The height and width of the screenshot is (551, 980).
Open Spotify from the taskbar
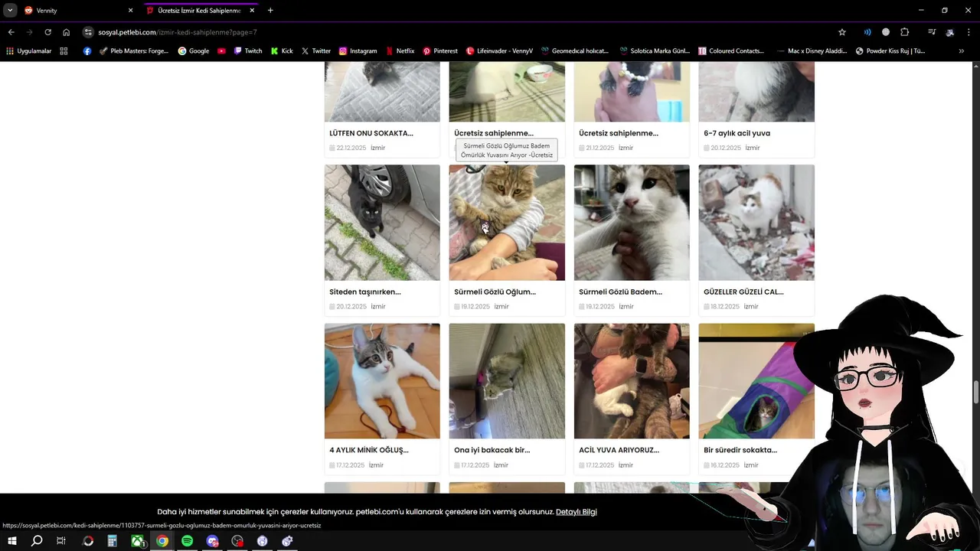(x=187, y=541)
